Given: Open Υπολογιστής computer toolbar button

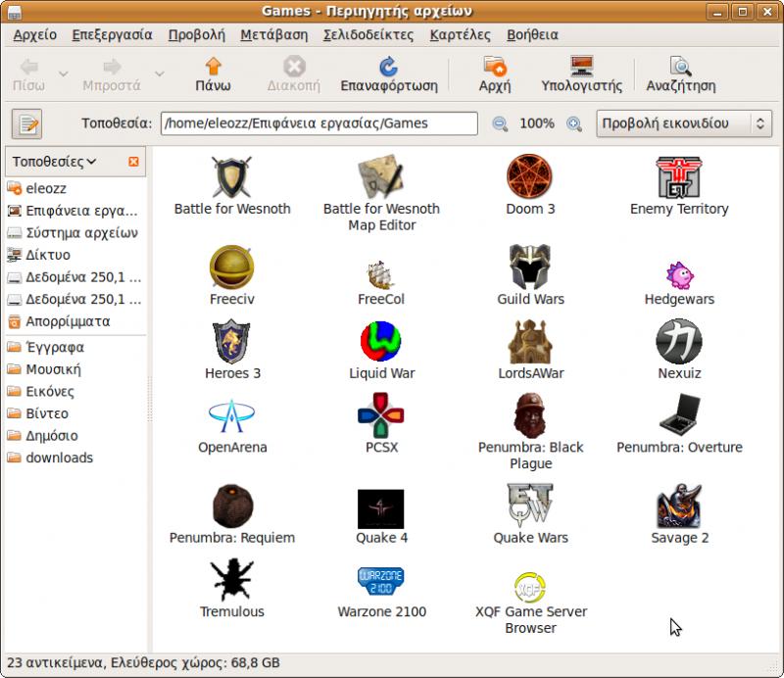Looking at the screenshot, I should (581, 75).
